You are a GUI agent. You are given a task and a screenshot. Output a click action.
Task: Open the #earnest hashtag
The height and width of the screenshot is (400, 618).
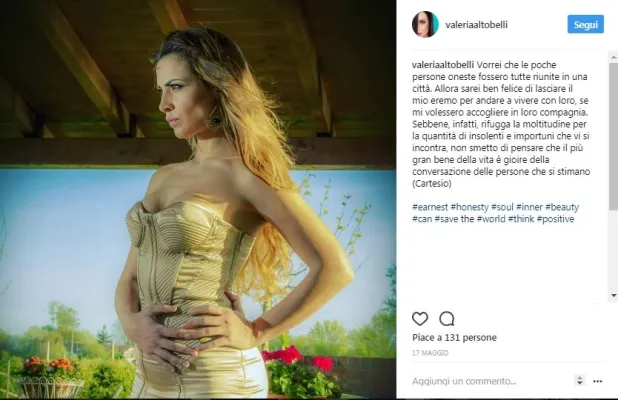pos(430,207)
